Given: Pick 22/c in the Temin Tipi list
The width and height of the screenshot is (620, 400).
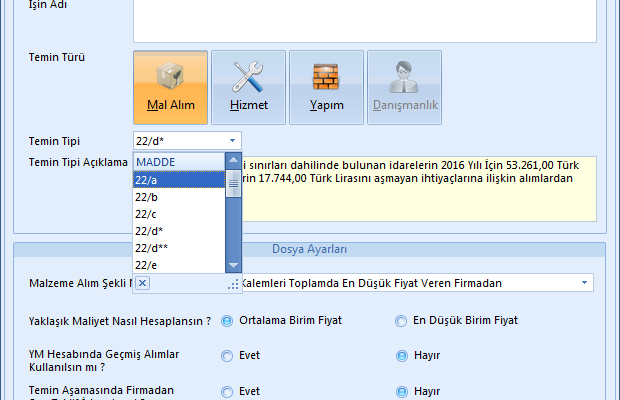Looking at the screenshot, I should click(x=180, y=214).
